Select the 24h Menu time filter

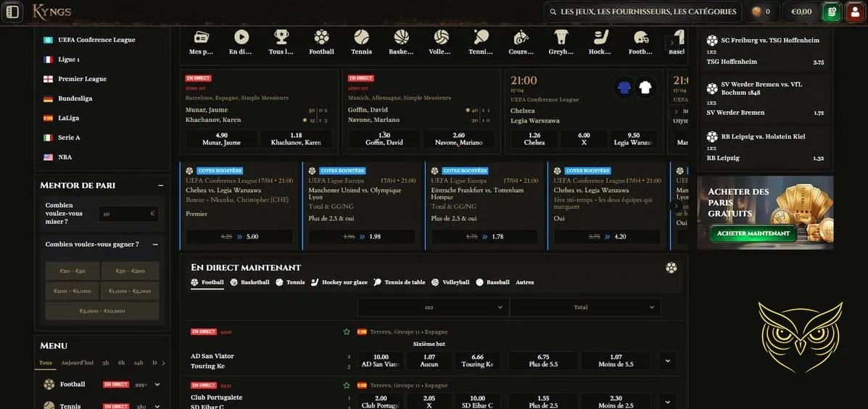[139, 363]
